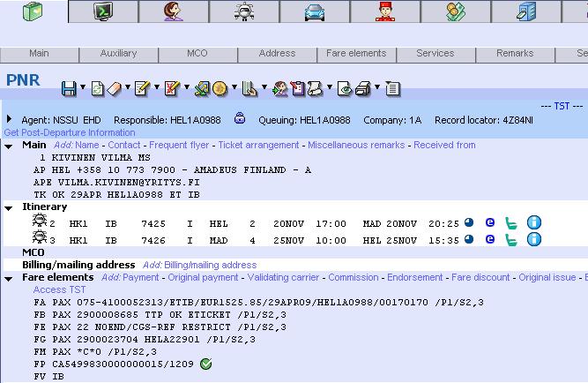Click the paper scroll icon
588x383 pixels.
(315, 88)
